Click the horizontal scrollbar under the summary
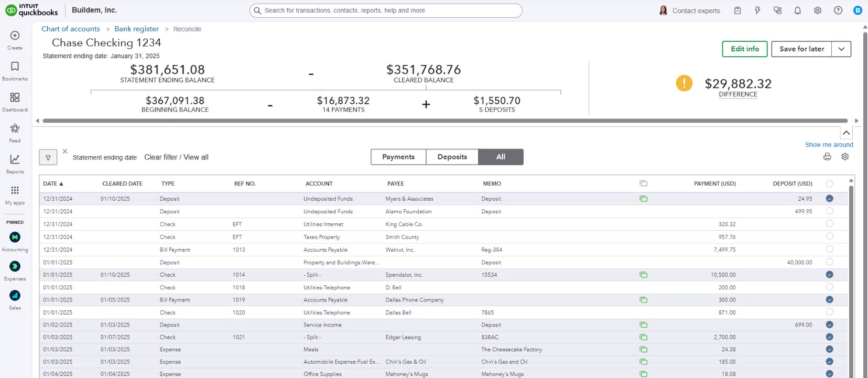 click(x=444, y=121)
